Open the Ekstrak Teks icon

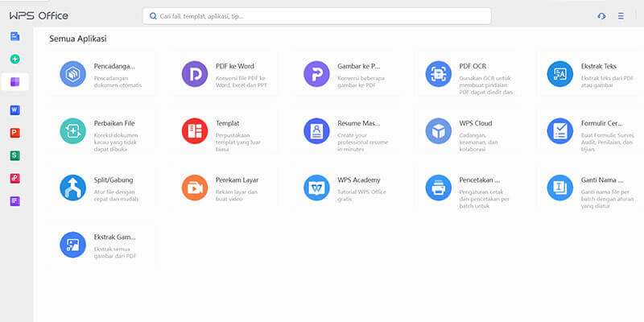pos(559,74)
